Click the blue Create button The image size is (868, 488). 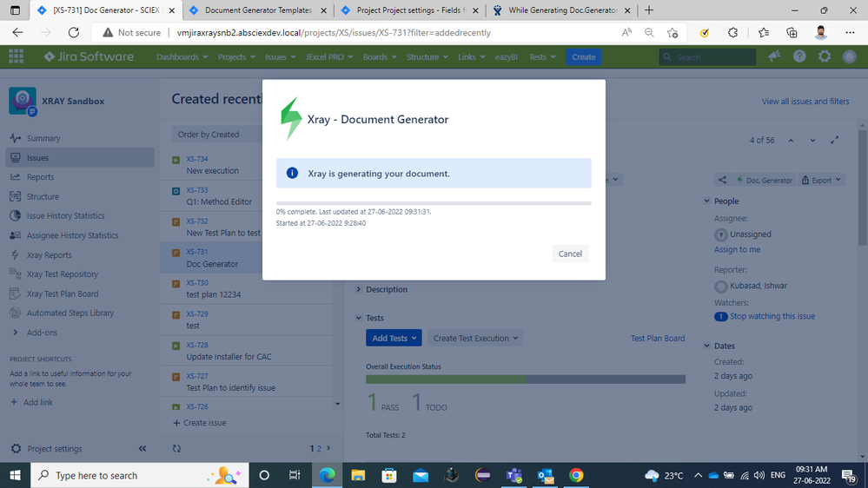coord(584,57)
